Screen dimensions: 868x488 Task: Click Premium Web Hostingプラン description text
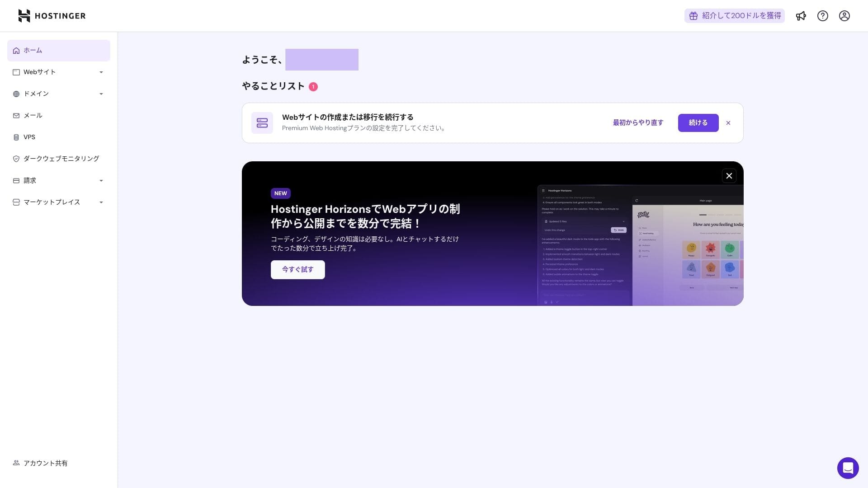point(365,128)
